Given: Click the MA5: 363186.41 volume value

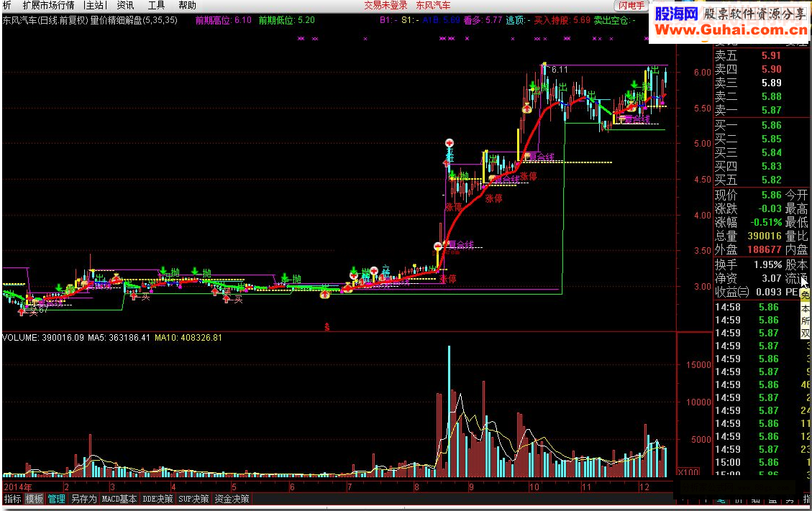Looking at the screenshot, I should click(119, 338).
